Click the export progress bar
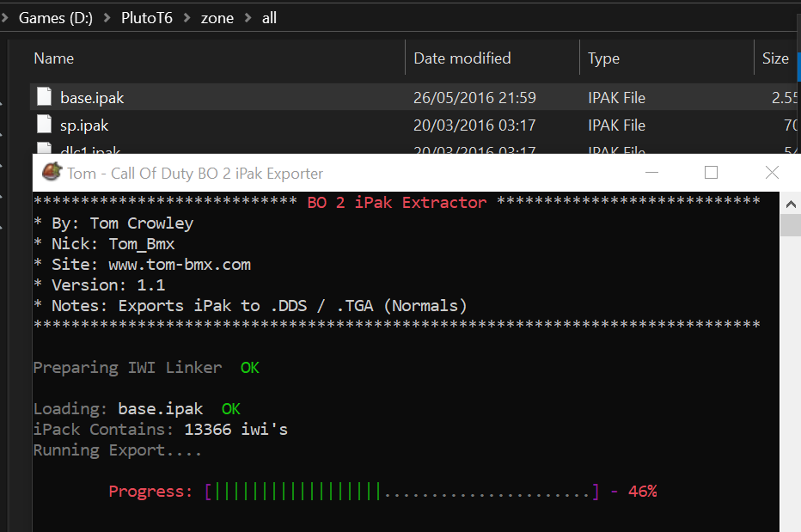The width and height of the screenshot is (801, 532). tap(402, 491)
